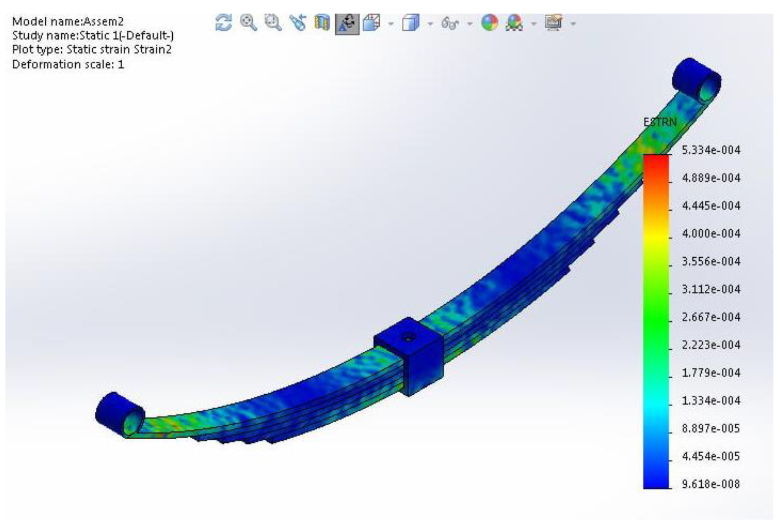Toggle the highlighted Dynamic Annotation Views button
Viewport: 780px width, 532px height.
tap(347, 23)
